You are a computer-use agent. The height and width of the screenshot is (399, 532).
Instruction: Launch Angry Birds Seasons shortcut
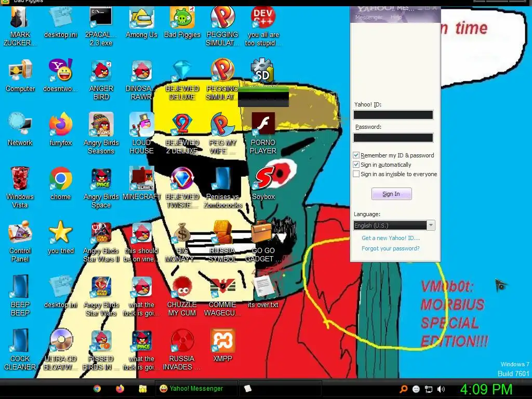pyautogui.click(x=101, y=133)
